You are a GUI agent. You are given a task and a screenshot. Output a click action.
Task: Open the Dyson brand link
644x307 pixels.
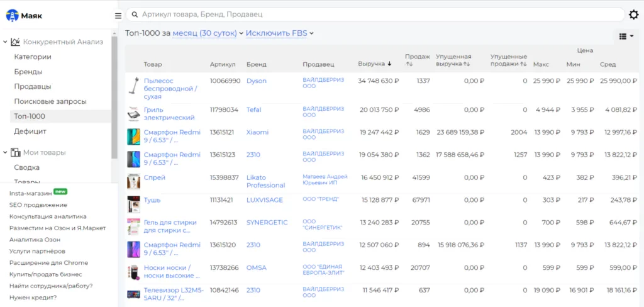tap(256, 81)
